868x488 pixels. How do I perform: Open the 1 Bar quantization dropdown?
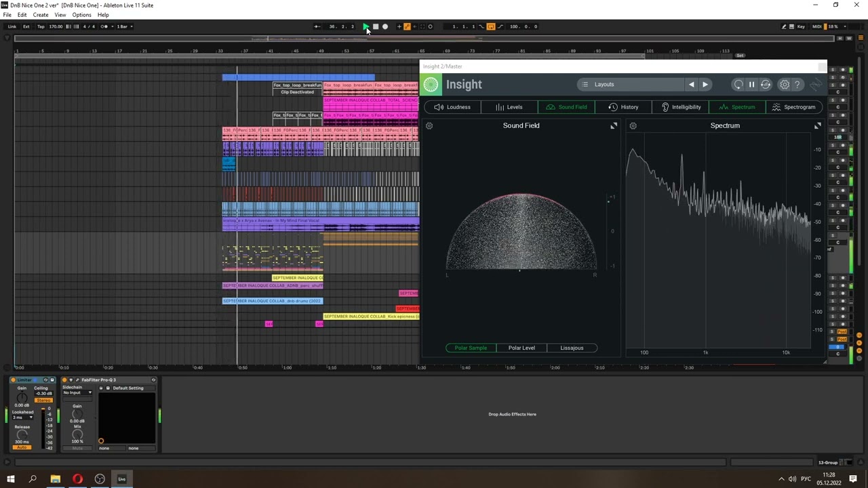click(125, 26)
